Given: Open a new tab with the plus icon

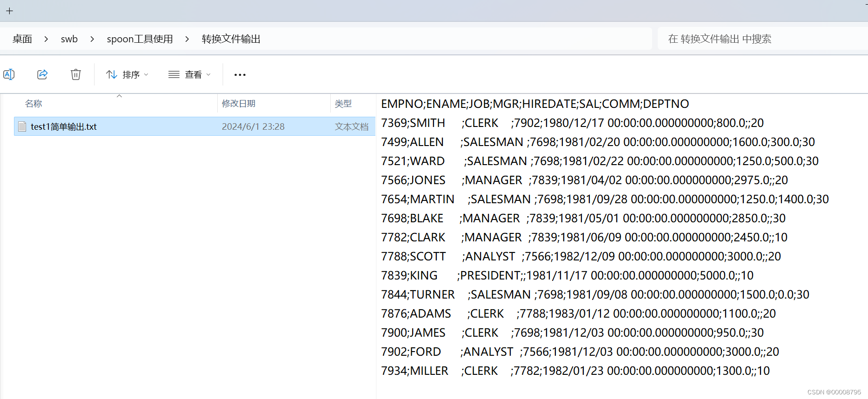Looking at the screenshot, I should [9, 11].
